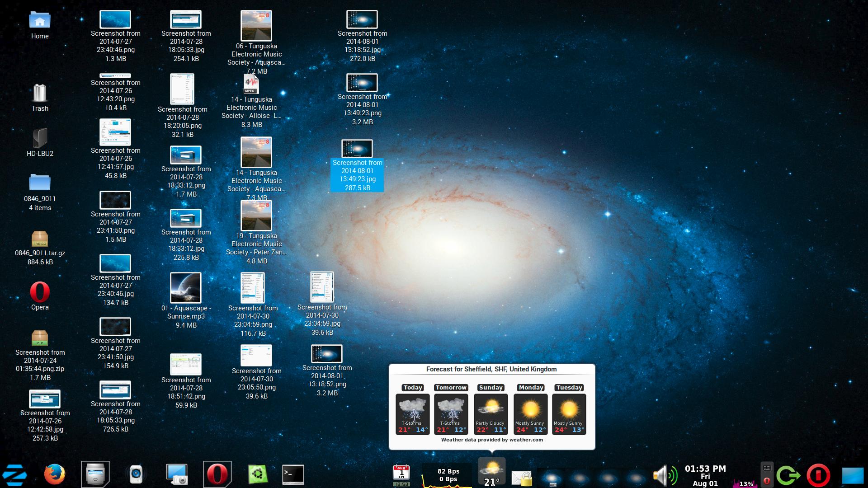The width and height of the screenshot is (868, 488).
Task: Open the terminal launcher
Action: (293, 474)
